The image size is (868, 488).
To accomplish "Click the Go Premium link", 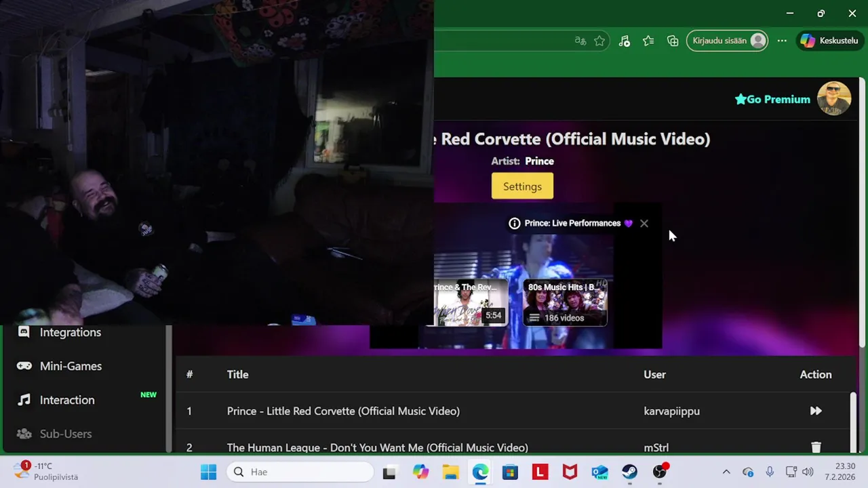I will pyautogui.click(x=772, y=99).
